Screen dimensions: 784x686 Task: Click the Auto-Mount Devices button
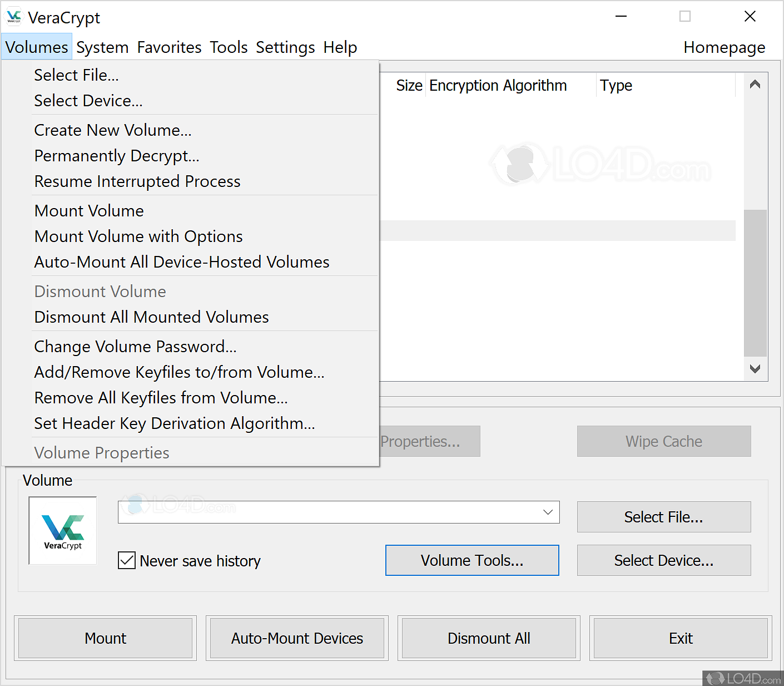(x=297, y=638)
